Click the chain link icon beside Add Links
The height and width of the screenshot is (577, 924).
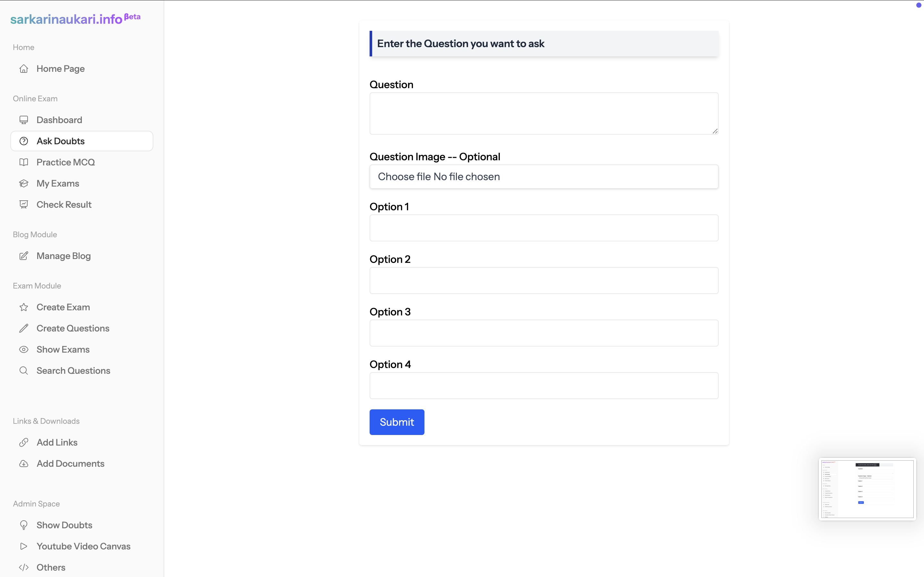tap(24, 442)
